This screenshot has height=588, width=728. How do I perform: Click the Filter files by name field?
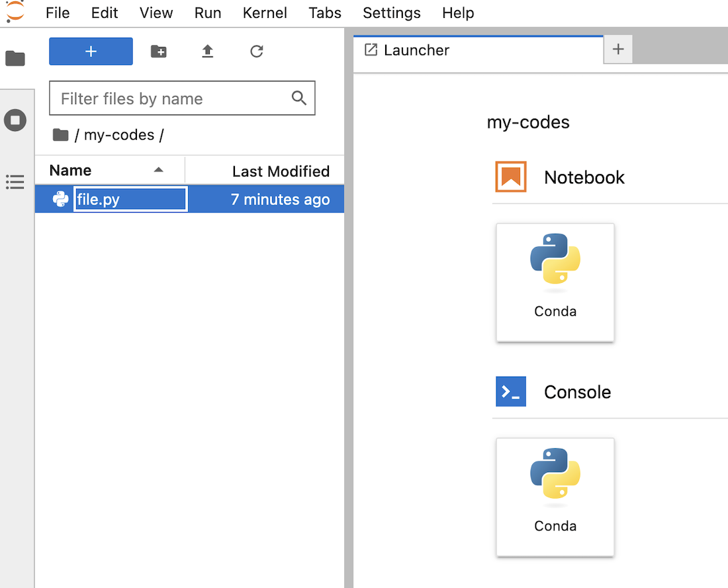click(x=172, y=99)
